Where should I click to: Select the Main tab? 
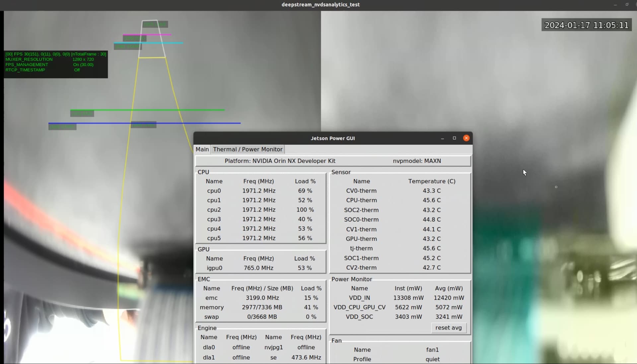click(202, 149)
